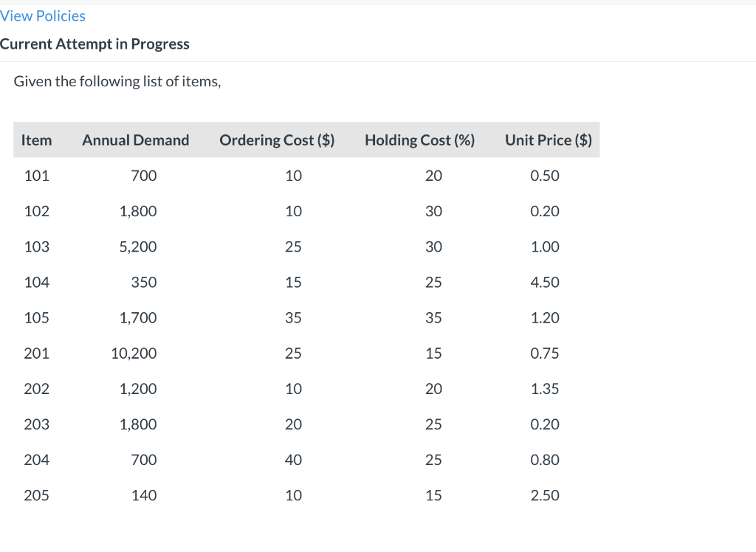Image resolution: width=756 pixels, height=552 pixels.
Task: Select the Annual Demand column header
Action: coord(135,140)
